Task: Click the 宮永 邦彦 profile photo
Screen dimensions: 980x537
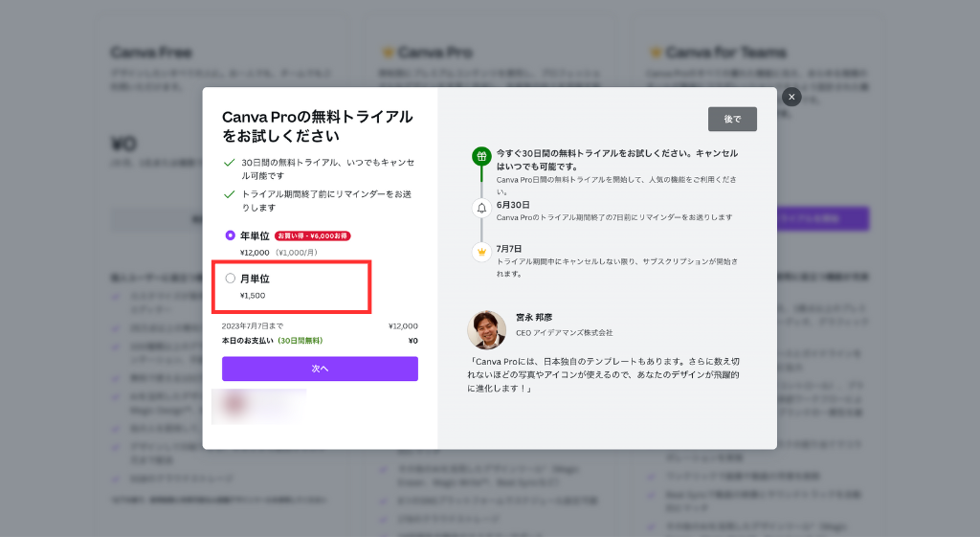Action: (x=486, y=329)
